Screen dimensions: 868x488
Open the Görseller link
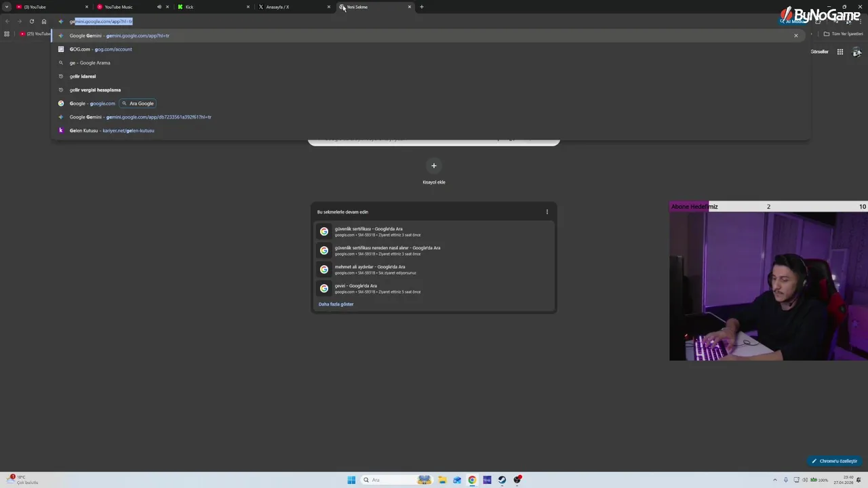pos(819,52)
